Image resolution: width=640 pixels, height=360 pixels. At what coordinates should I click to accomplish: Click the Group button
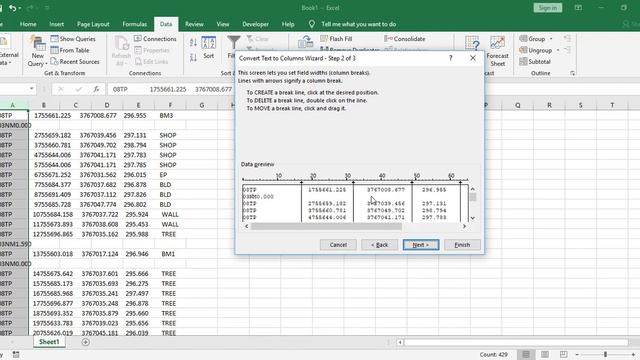(532, 39)
